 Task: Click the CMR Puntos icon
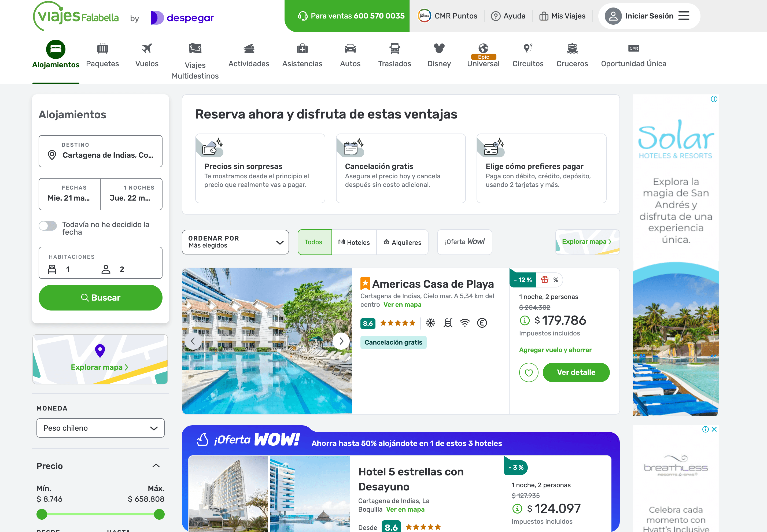click(x=424, y=15)
